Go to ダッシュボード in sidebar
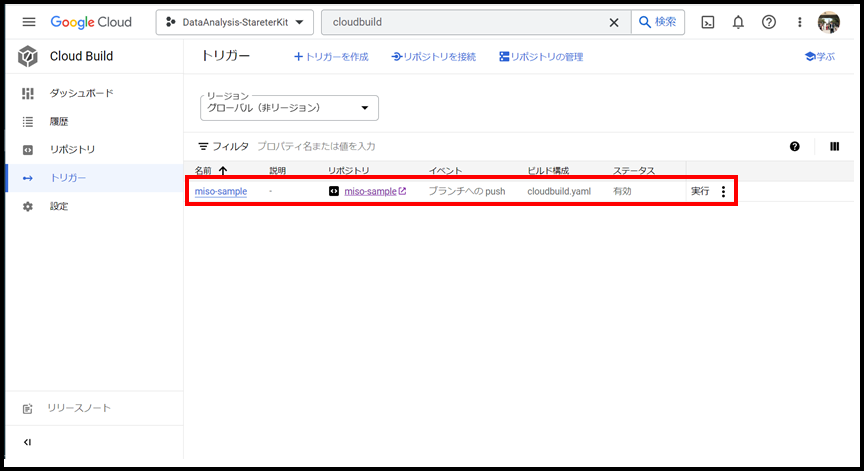The image size is (864, 471). coord(81,93)
